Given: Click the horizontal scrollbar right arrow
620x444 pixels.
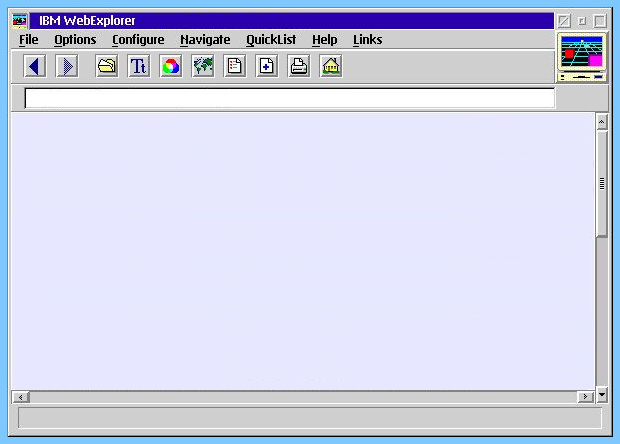Looking at the screenshot, I should (585, 397).
